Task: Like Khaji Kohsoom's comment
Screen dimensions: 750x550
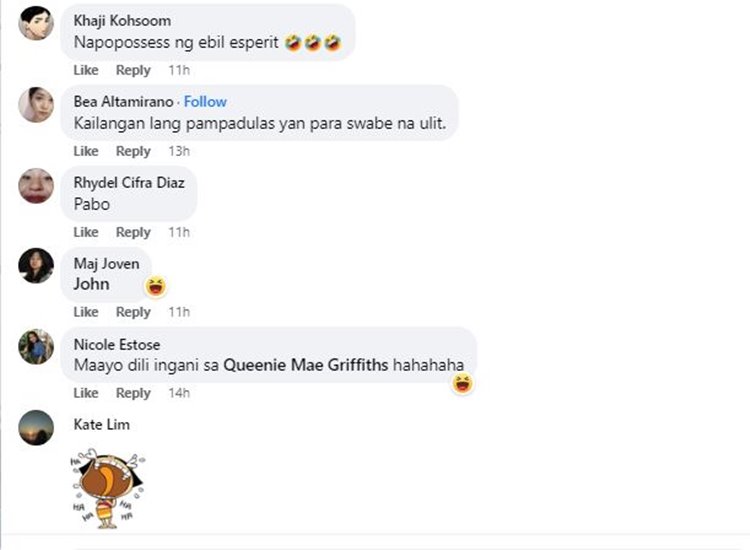Action: pos(86,70)
